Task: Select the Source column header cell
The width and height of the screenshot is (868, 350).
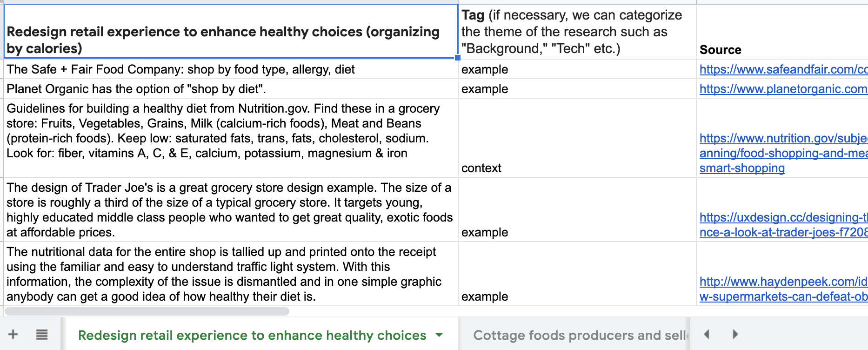Action: tap(781, 32)
